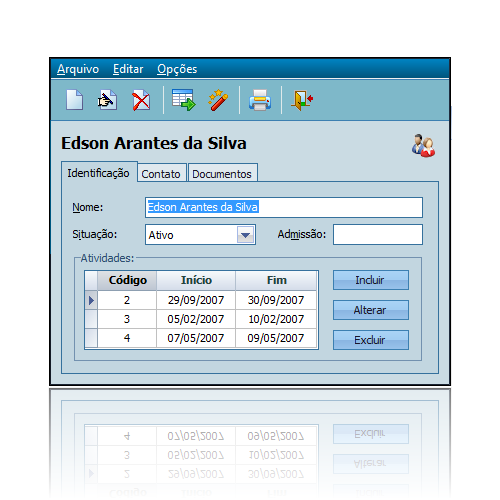500x500 pixels.
Task: Click the delete record red X icon
Action: tap(141, 100)
